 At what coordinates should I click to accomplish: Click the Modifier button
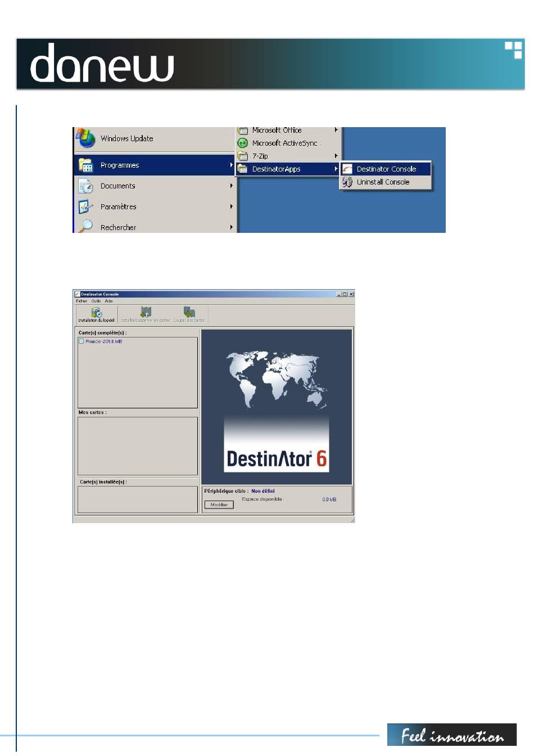[x=219, y=505]
